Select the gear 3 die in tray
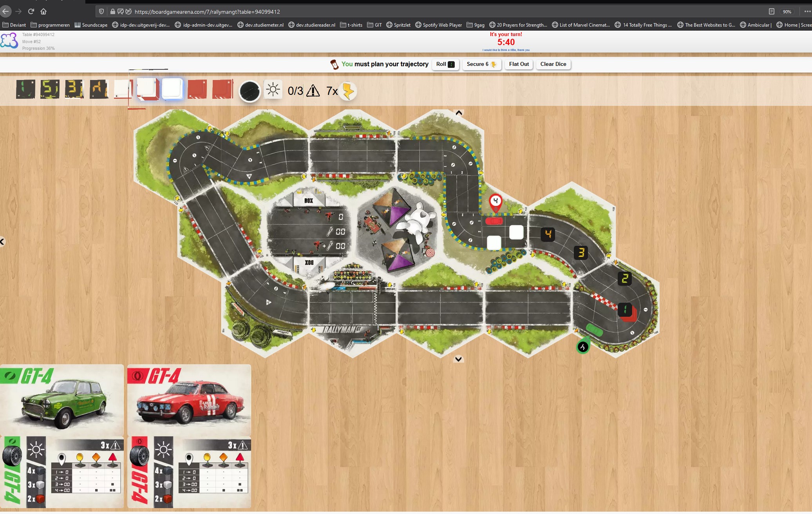The height and width of the screenshot is (514, 812). point(74,89)
